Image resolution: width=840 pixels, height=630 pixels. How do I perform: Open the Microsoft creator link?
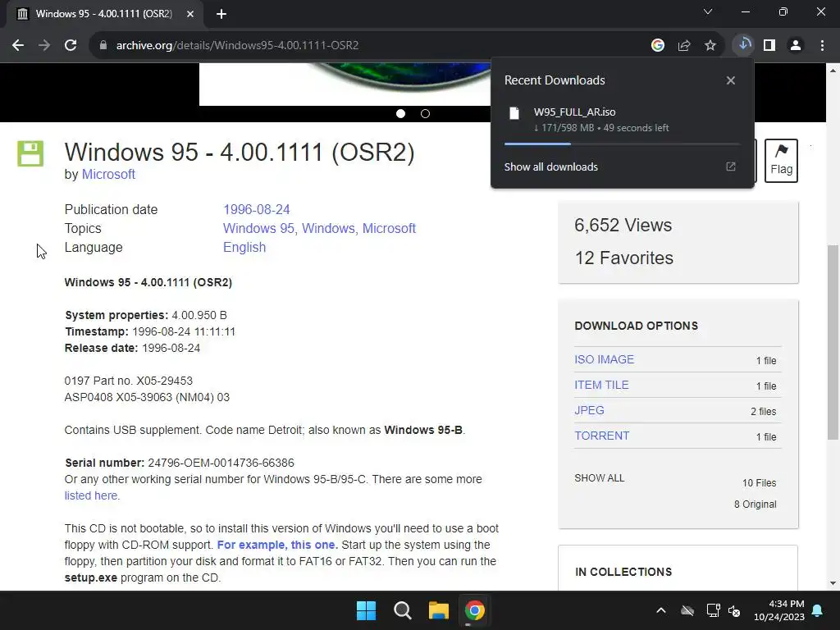[x=108, y=174]
